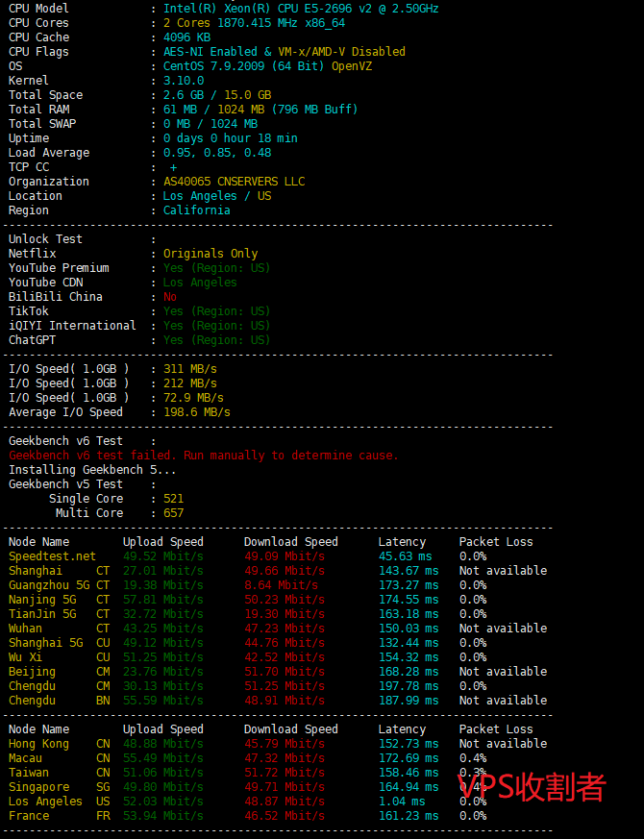The width and height of the screenshot is (644, 839).
Task: Click the AS40065 CNSERVERS LLC organization value
Action: point(234,182)
